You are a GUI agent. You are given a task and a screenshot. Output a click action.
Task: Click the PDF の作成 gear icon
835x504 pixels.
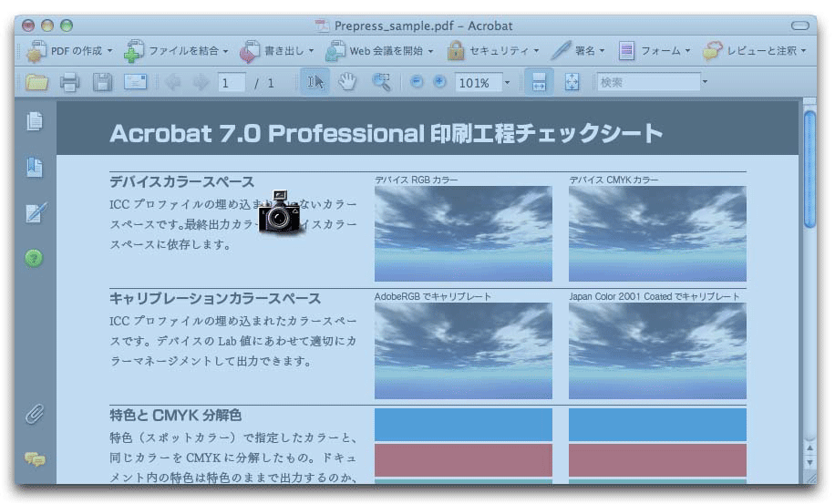36,52
